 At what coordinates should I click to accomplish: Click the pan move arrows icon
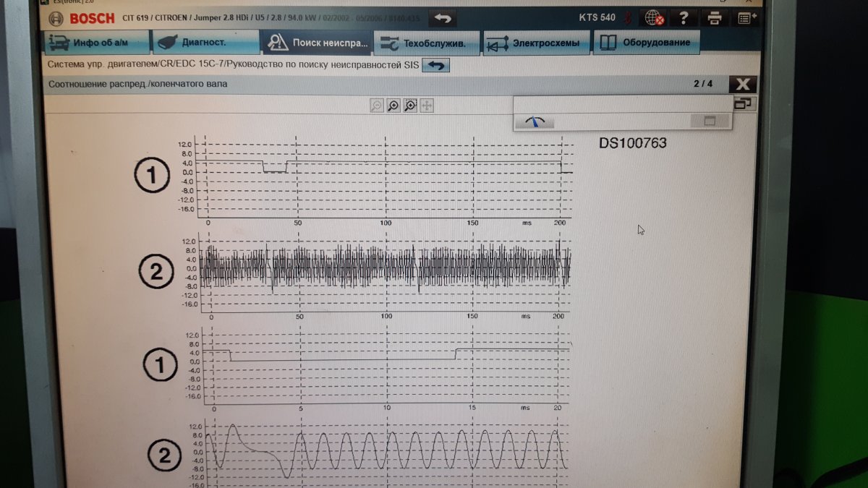(x=427, y=106)
